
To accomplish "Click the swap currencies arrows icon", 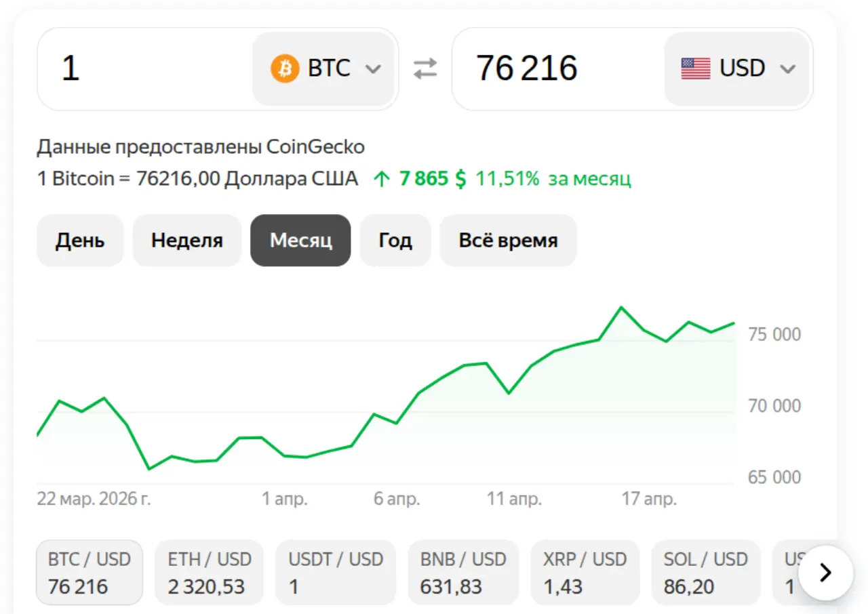I will coord(425,68).
